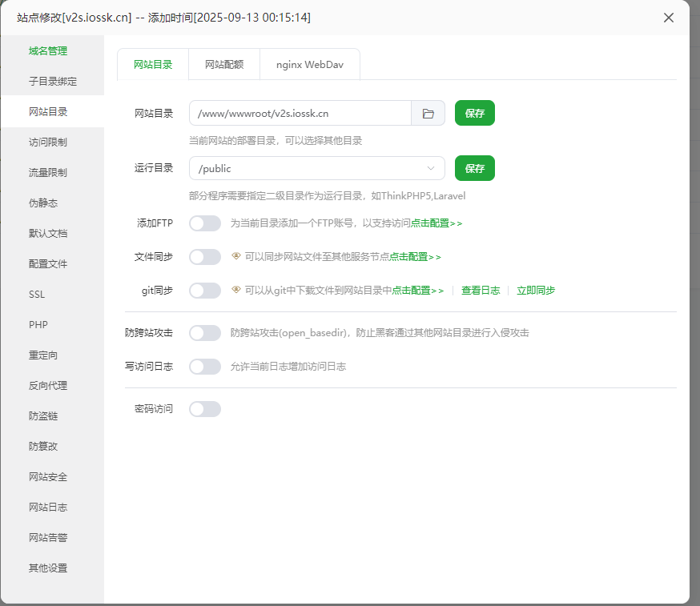Turn on 文件同步
This screenshot has height=606, width=700.
pyautogui.click(x=204, y=256)
